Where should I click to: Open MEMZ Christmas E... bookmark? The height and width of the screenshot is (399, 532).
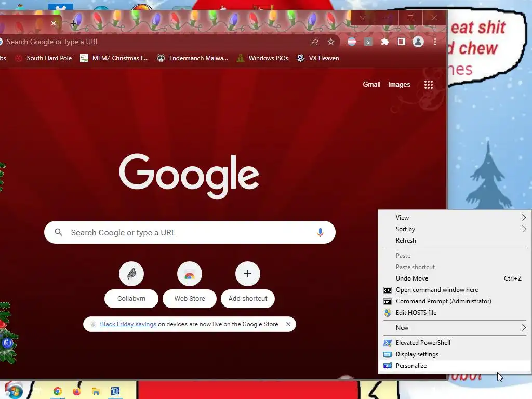[114, 58]
